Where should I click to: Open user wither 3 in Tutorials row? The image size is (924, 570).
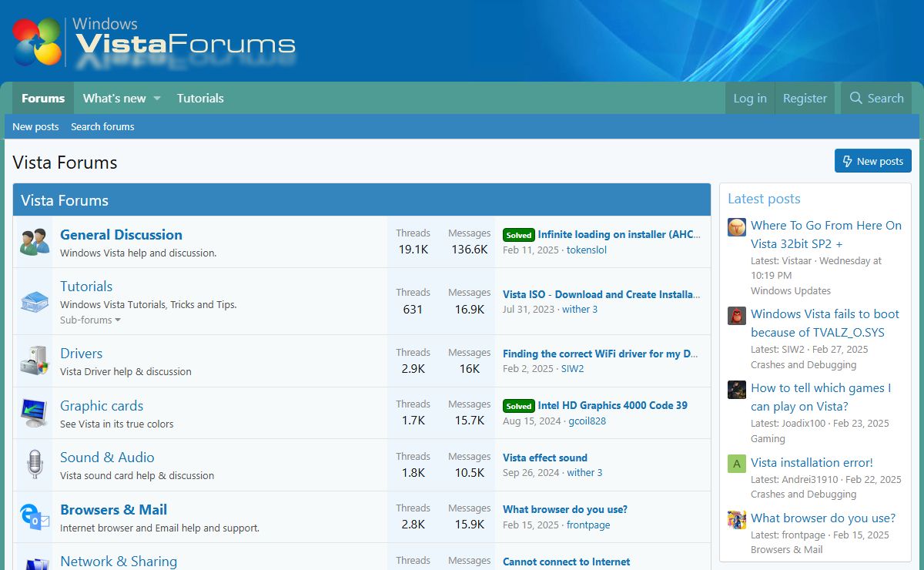click(580, 310)
